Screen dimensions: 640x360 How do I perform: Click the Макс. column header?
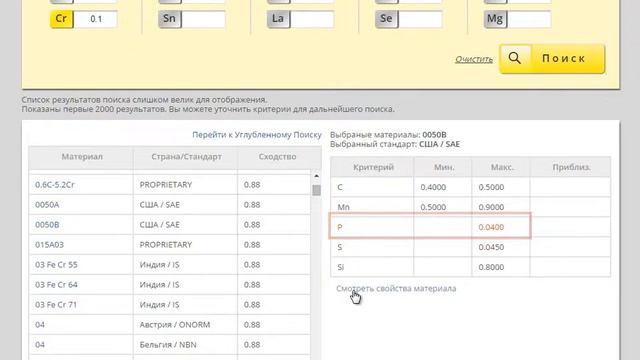click(x=502, y=167)
